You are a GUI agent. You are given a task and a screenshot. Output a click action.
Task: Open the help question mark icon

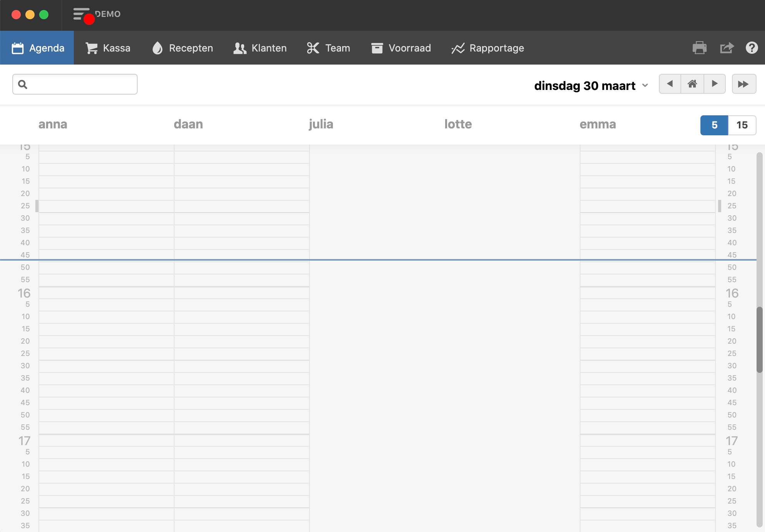click(752, 48)
